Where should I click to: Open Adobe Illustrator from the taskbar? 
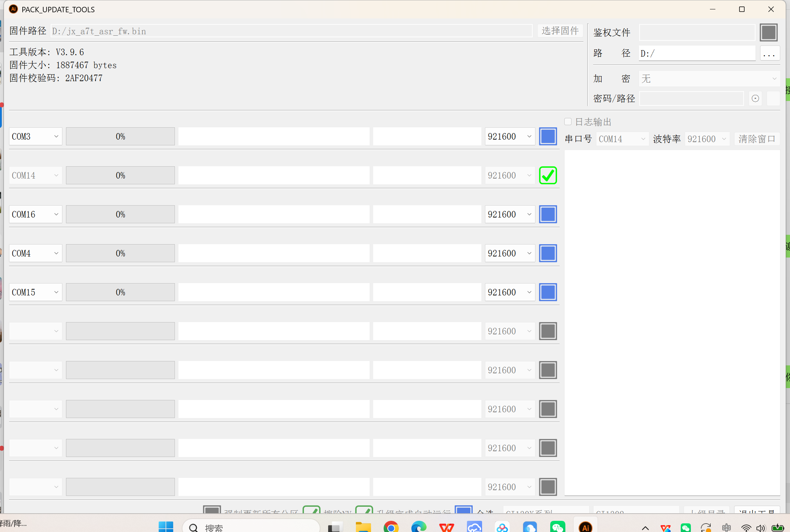pos(585,527)
